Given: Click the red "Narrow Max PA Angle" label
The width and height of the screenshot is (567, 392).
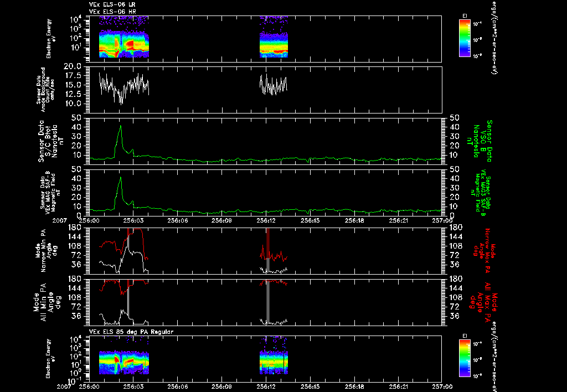Looking at the screenshot, I should [x=484, y=250].
